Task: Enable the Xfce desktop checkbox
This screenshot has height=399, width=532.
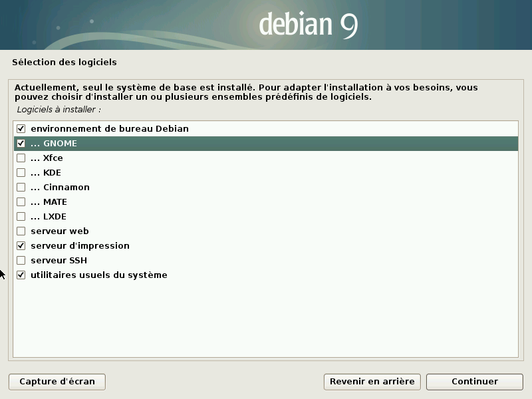Action: coord(21,158)
